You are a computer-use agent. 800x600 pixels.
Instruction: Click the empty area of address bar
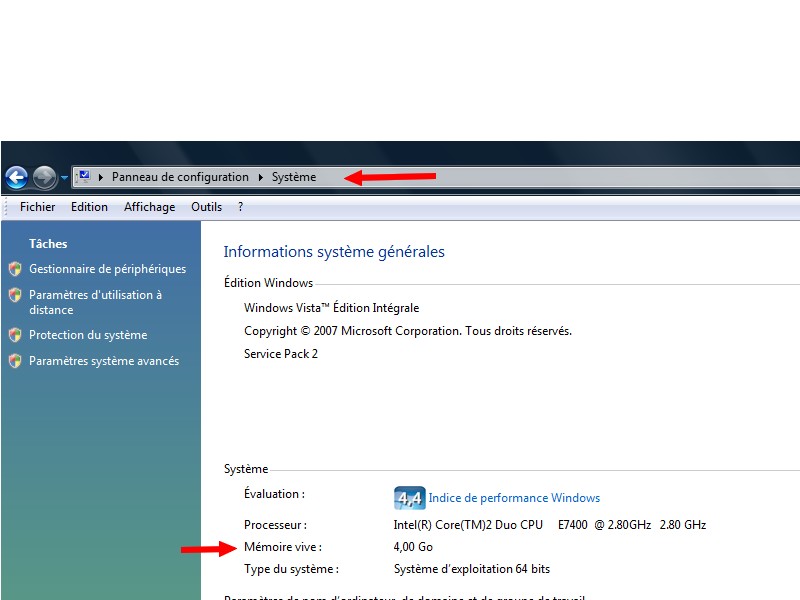(x=600, y=177)
